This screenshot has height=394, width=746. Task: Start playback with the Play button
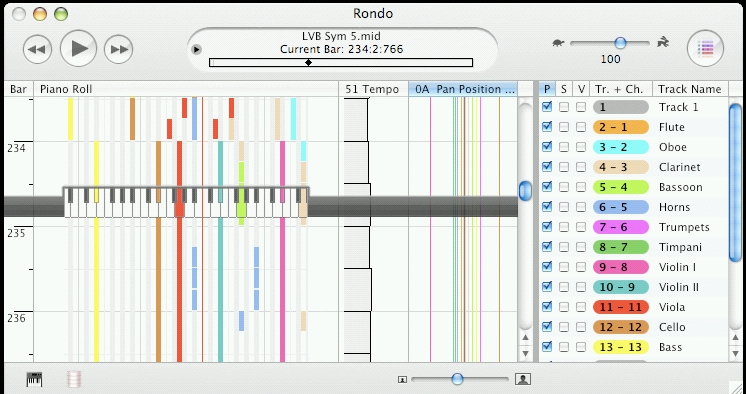point(79,48)
